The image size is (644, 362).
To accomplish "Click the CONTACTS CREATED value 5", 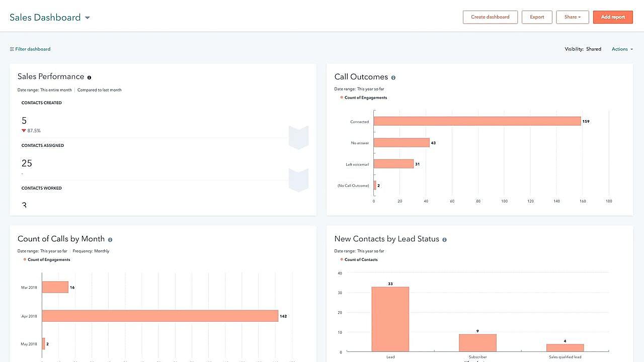I will point(24,121).
